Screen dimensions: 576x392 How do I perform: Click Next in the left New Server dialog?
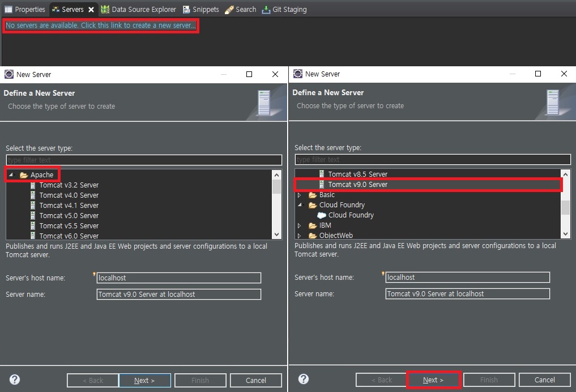coord(145,381)
